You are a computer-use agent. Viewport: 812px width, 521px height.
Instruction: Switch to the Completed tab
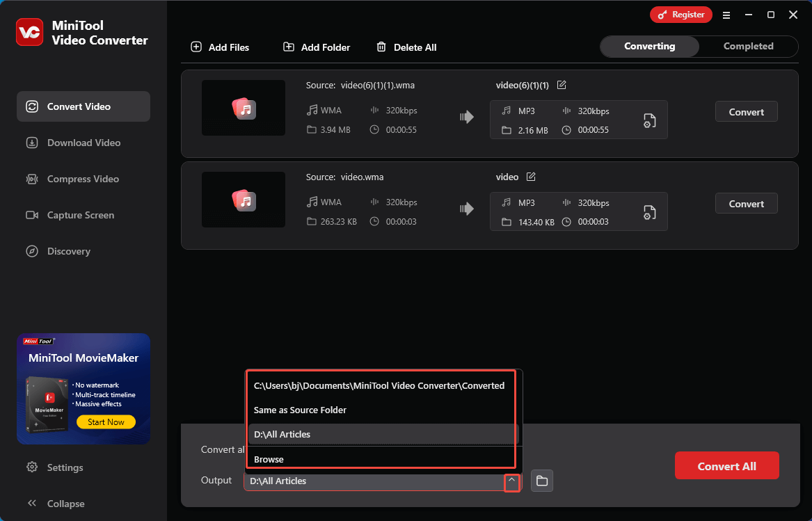[x=748, y=46]
